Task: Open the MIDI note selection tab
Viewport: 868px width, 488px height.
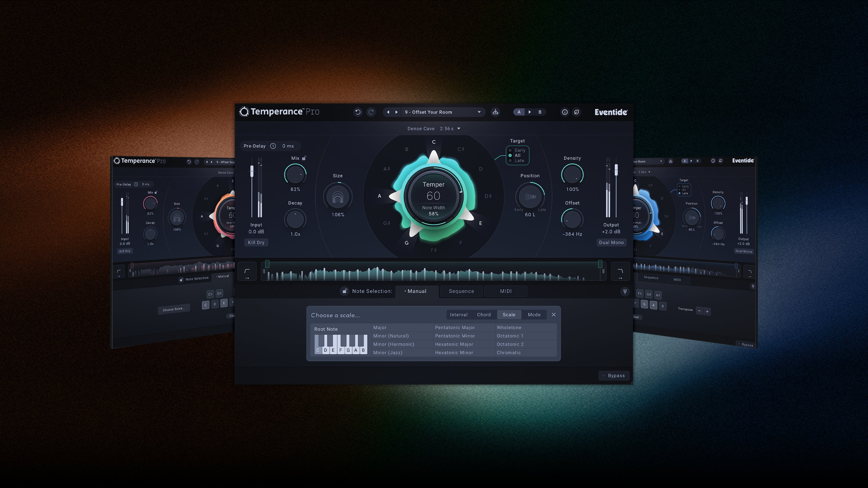Action: [x=506, y=291]
